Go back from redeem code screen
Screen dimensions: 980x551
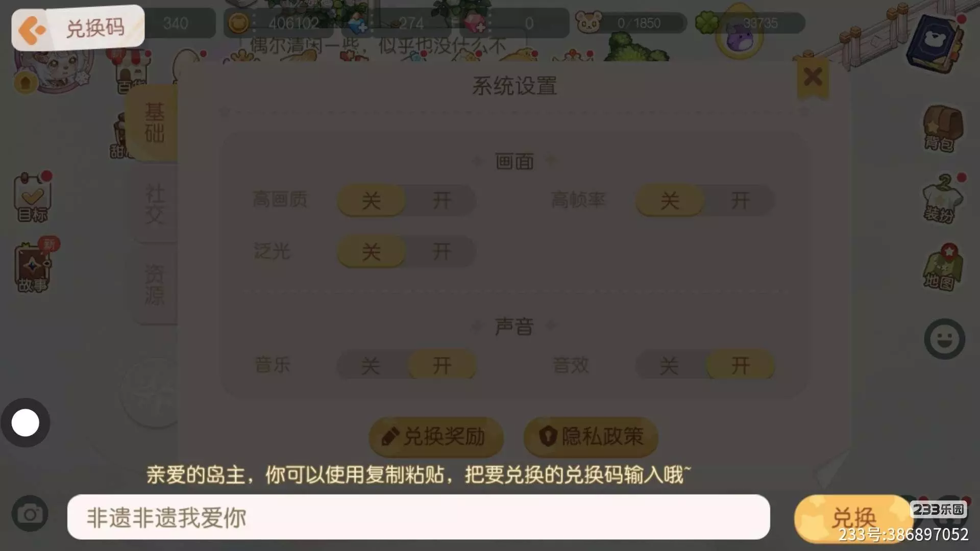[32, 30]
